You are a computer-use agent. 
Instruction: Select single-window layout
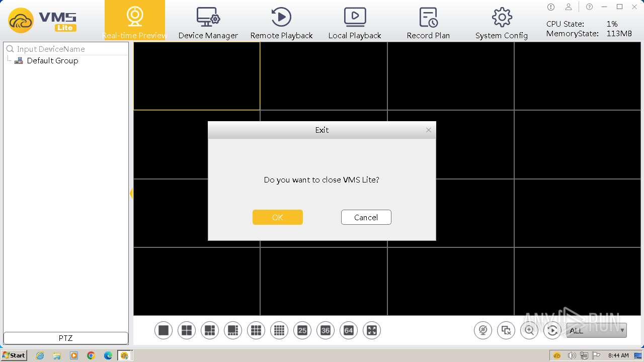[x=164, y=330]
